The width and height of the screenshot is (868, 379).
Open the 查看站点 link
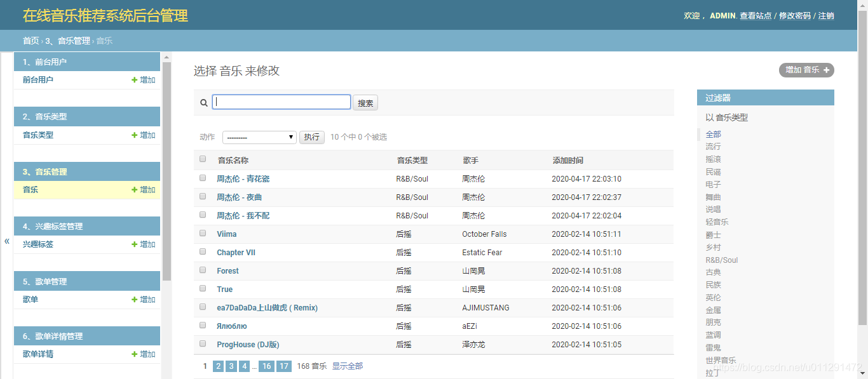pyautogui.click(x=756, y=16)
